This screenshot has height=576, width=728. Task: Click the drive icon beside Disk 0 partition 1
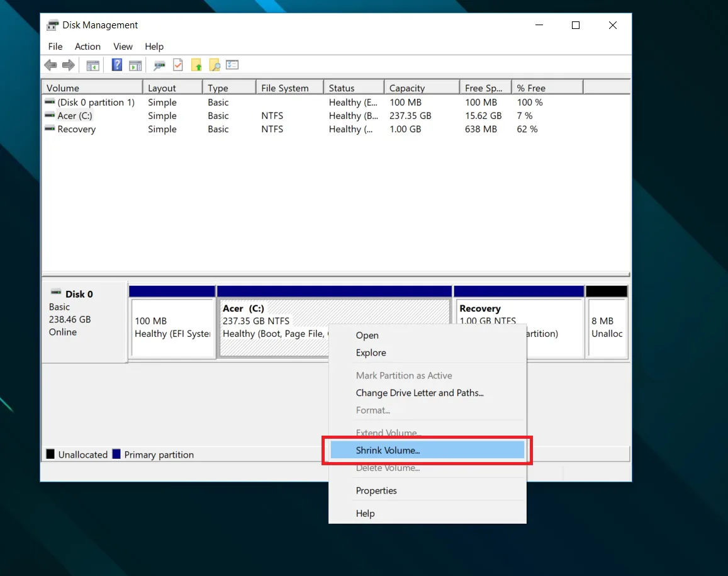pyautogui.click(x=50, y=101)
